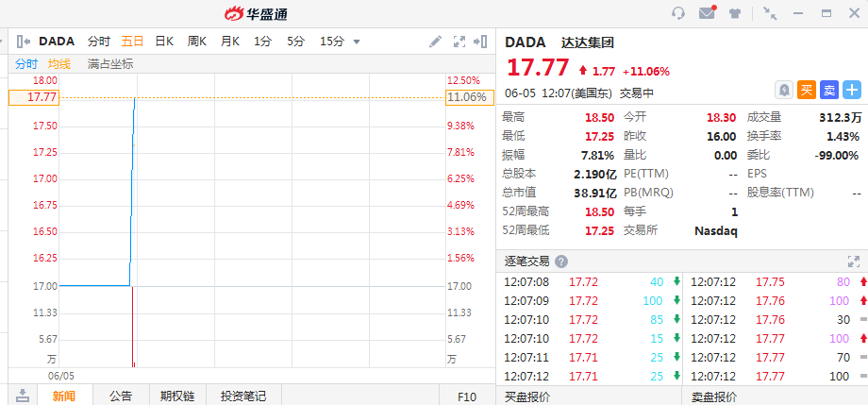This screenshot has width=868, height=405.
Task: Toggle the 分时 line display
Action: [x=26, y=64]
